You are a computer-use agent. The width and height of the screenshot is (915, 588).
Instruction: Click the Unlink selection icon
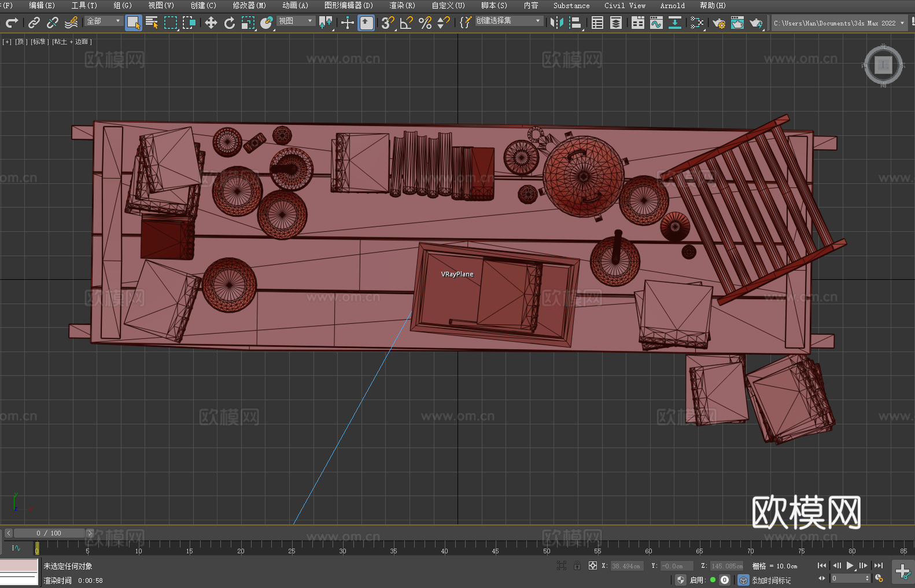click(53, 23)
